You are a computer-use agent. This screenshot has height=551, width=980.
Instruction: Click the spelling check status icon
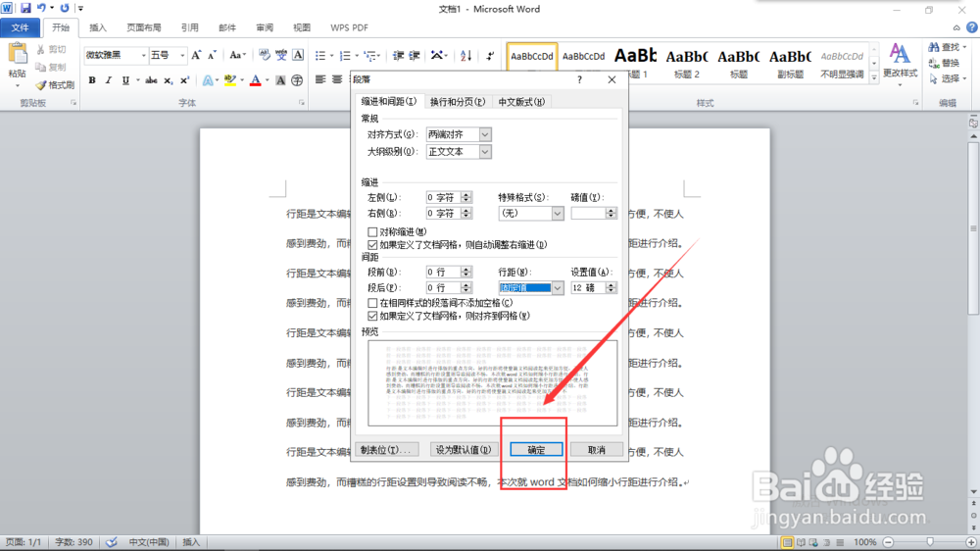(x=112, y=542)
